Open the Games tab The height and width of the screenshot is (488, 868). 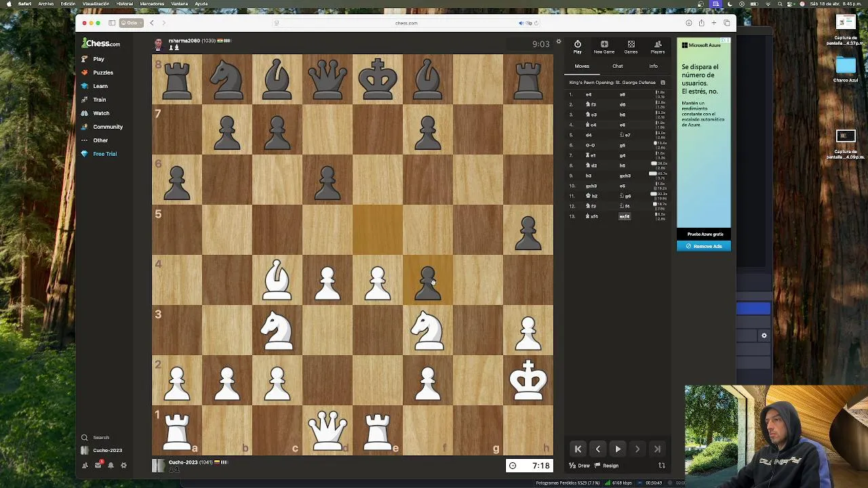click(x=631, y=47)
